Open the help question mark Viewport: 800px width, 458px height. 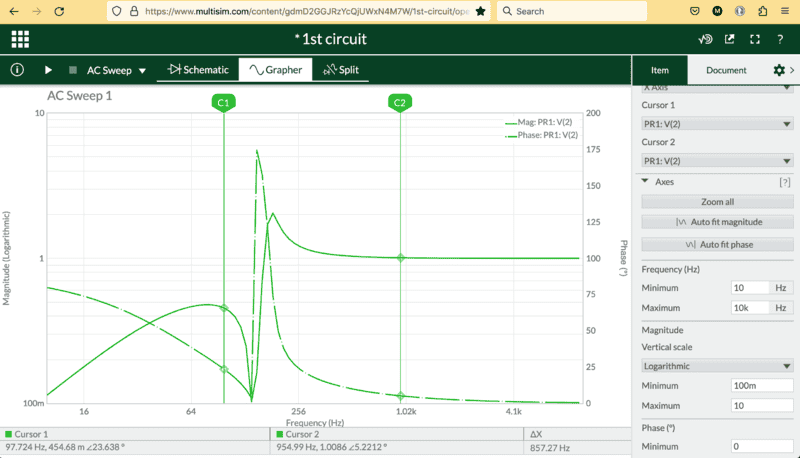tap(780, 39)
